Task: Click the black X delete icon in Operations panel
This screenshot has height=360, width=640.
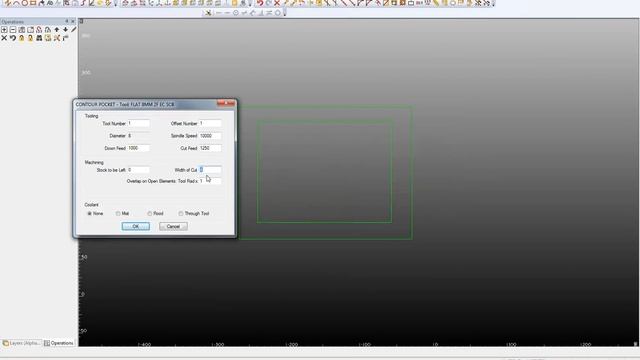Action: coord(4,38)
